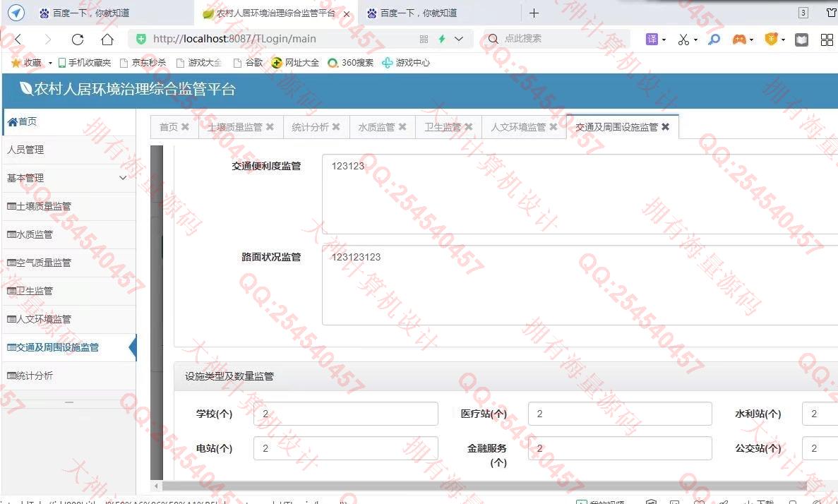The height and width of the screenshot is (504, 838).
Task: Click the green lightning speed-mode icon
Action: pos(442,39)
